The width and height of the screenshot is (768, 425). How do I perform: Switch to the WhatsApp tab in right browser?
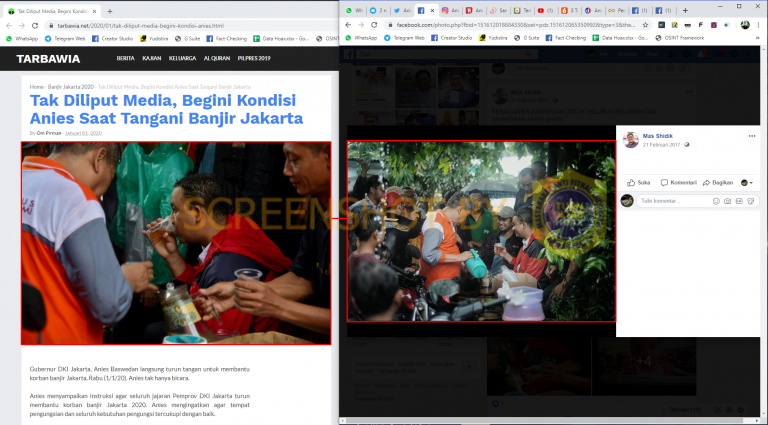click(x=354, y=11)
